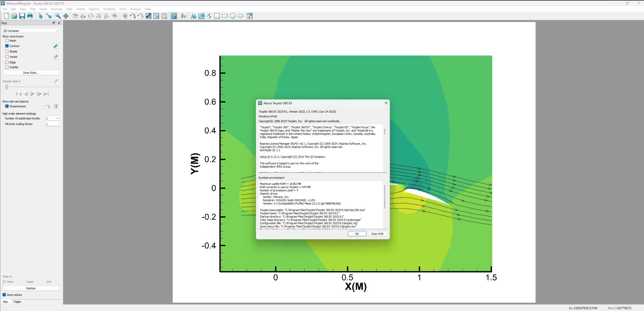Enable the Edge zone layer
Image resolution: width=644 pixels, height=311 pixels.
[x=7, y=62]
